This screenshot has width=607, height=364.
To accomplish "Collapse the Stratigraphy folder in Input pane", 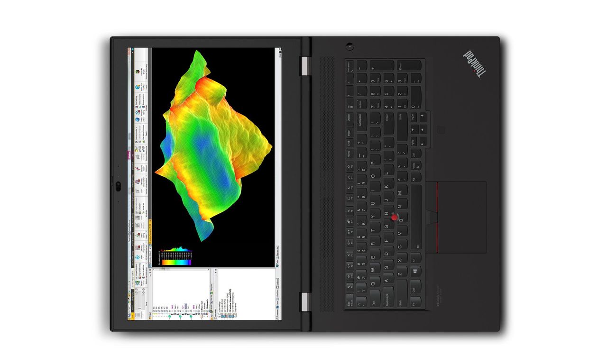I will tap(207, 316).
